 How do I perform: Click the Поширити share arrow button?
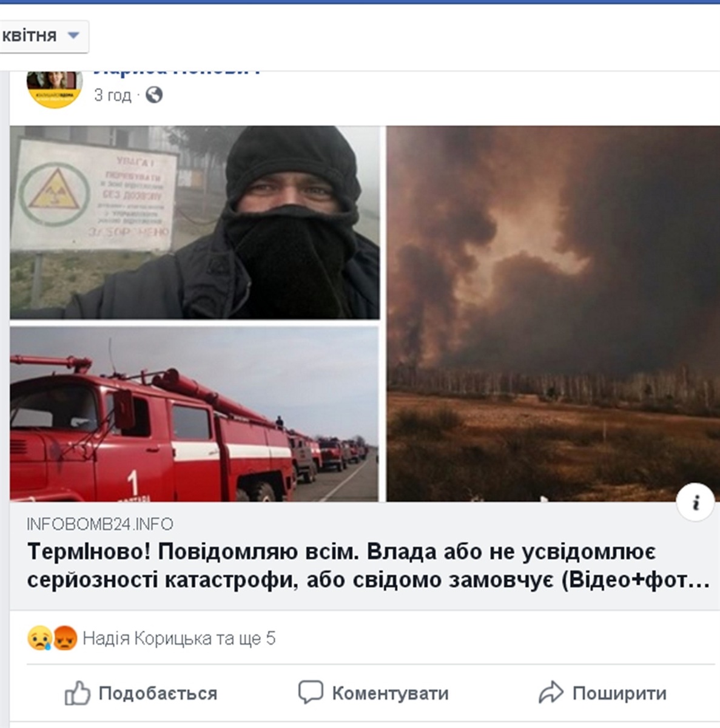(x=602, y=693)
